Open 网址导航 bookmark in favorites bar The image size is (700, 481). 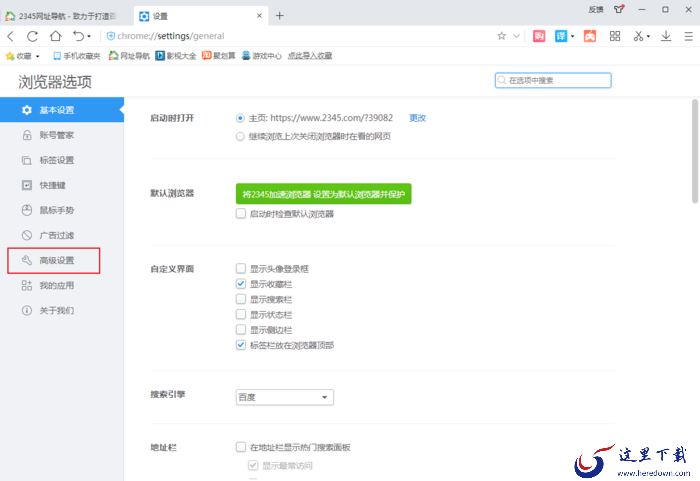(129, 56)
